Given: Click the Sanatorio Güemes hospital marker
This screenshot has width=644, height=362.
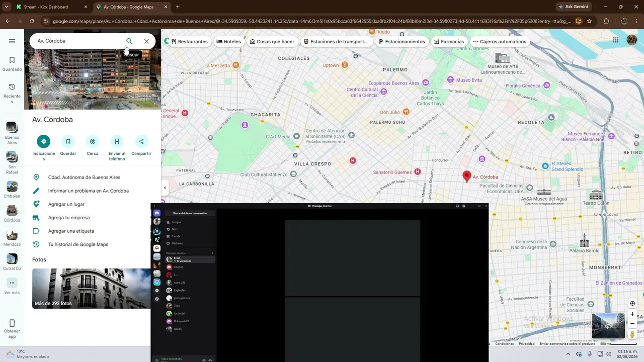Looking at the screenshot, I should coord(417,172).
